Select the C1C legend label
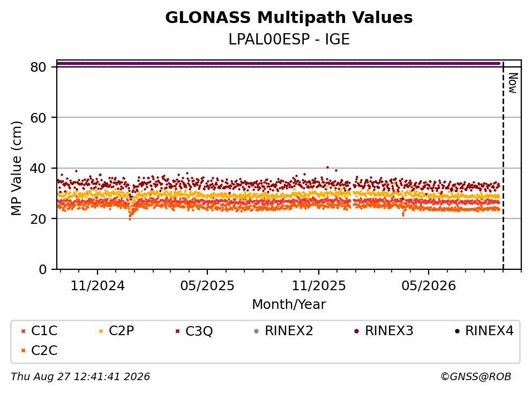The height and width of the screenshot is (393, 532). pos(44,331)
